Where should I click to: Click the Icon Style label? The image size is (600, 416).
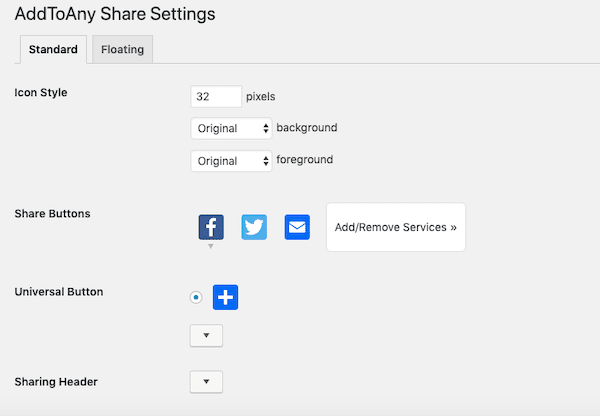41,93
